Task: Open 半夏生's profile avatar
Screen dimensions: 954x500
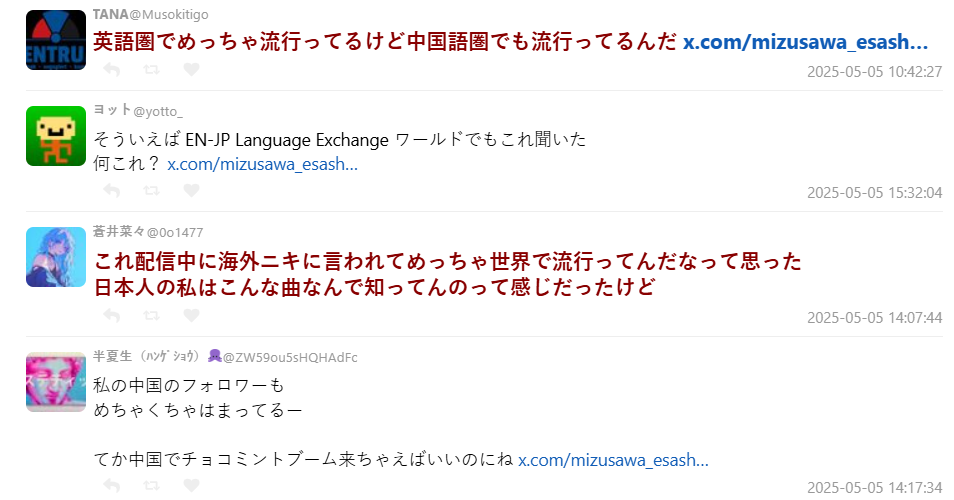Action: 56,382
